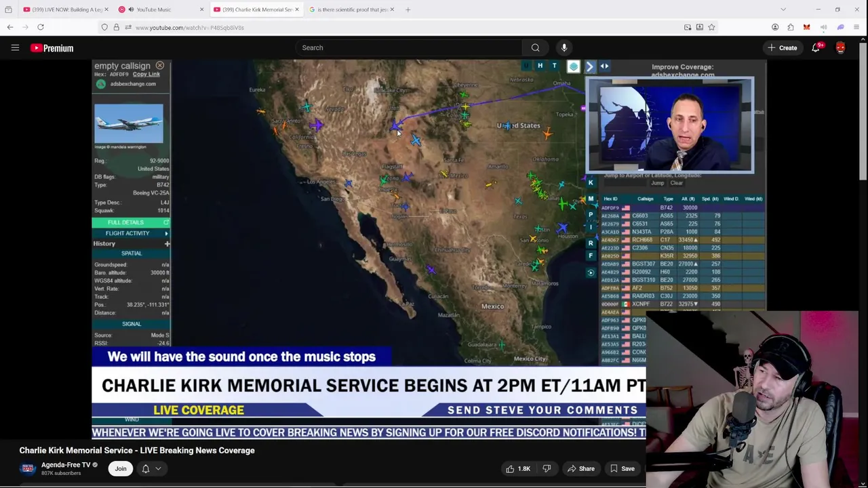This screenshot has width=868, height=488.
Task: Open a new browser tab
Action: click(x=408, y=9)
